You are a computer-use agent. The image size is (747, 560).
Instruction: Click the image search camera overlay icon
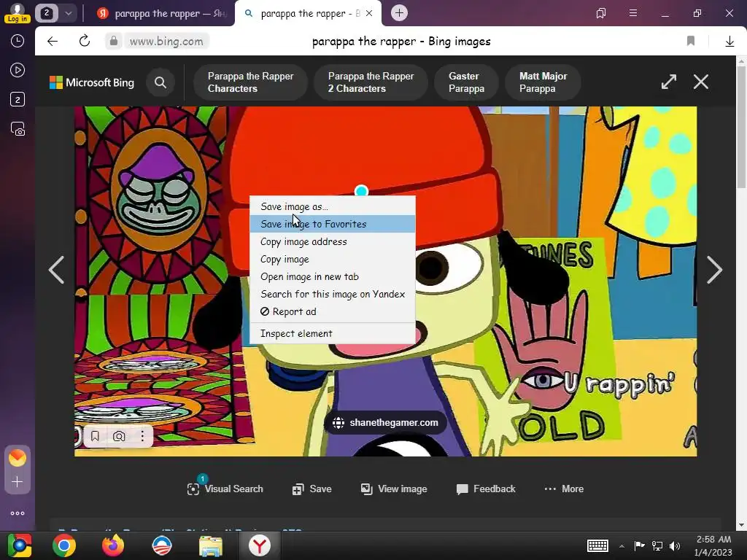tap(119, 436)
